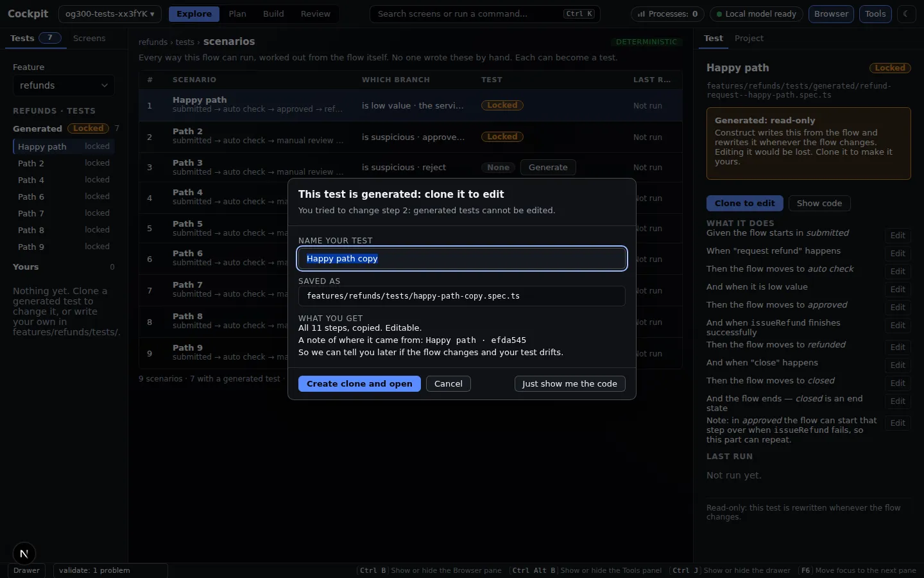Switch to the Review mode tab
The width and height of the screenshot is (924, 578).
(x=316, y=13)
